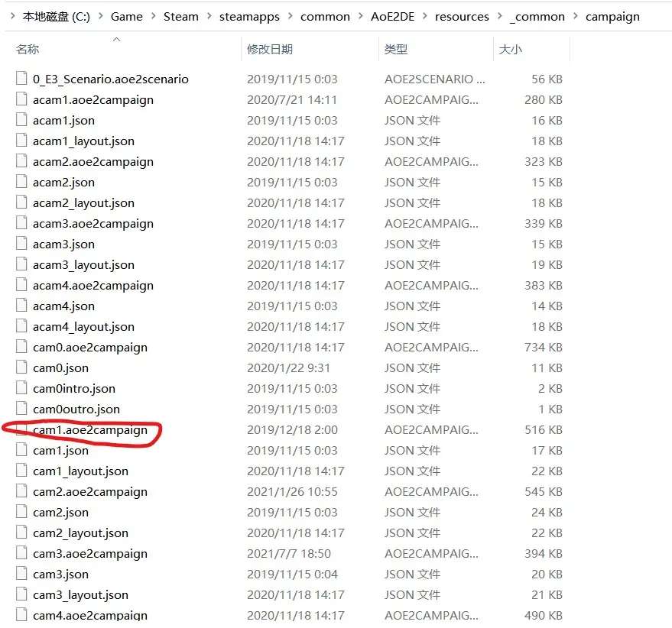Open the chevron between Steam and steamapps

[x=209, y=16]
